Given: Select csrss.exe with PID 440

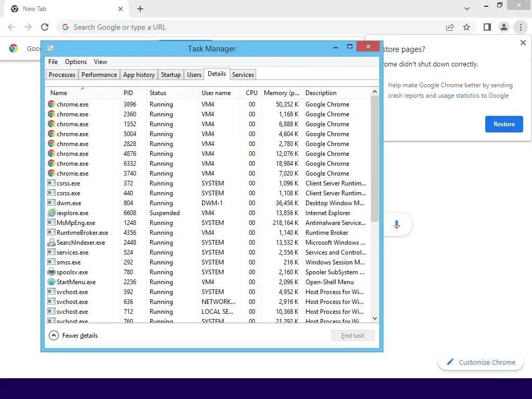Looking at the screenshot, I should click(208, 193).
